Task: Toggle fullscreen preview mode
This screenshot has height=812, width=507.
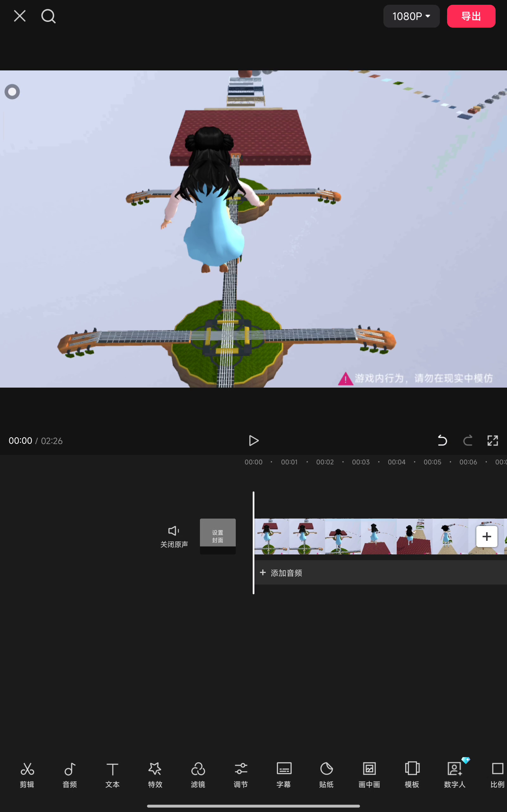Action: click(x=492, y=440)
